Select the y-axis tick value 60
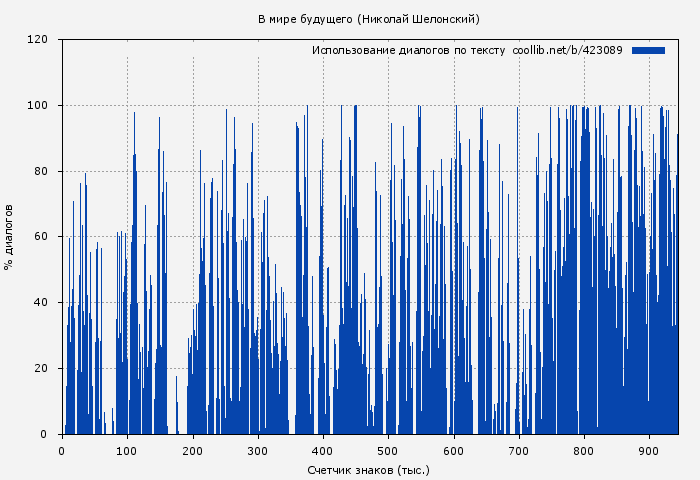Screen dimensions: 700x480 pyautogui.click(x=41, y=237)
